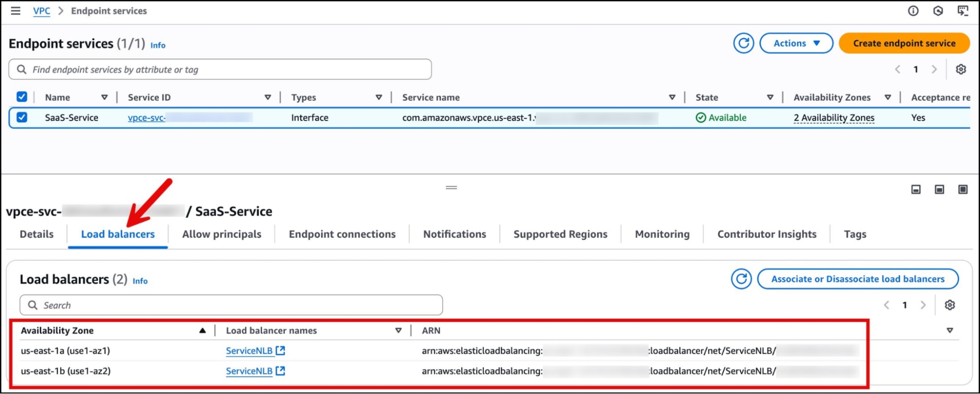Switch to the Endpoint connections tab
Image resolution: width=980 pixels, height=394 pixels.
click(342, 234)
